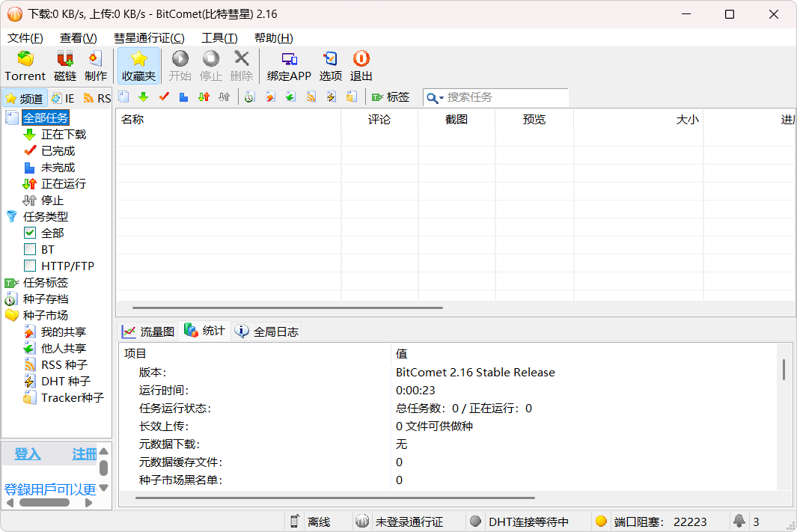Click the all-tasks filter icon in small toolbar
The image size is (797, 532).
124,97
